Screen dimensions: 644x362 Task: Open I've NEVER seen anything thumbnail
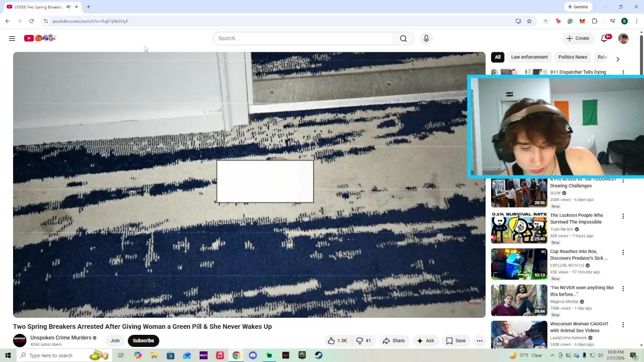[519, 300]
